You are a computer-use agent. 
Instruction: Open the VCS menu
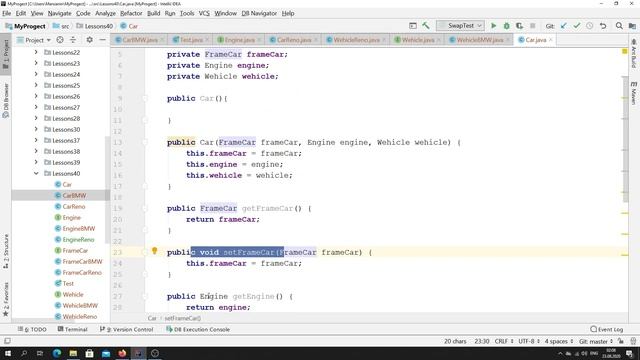[204, 13]
